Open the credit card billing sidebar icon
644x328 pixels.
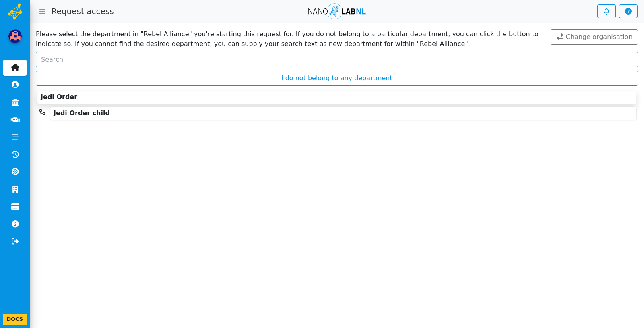click(x=15, y=207)
